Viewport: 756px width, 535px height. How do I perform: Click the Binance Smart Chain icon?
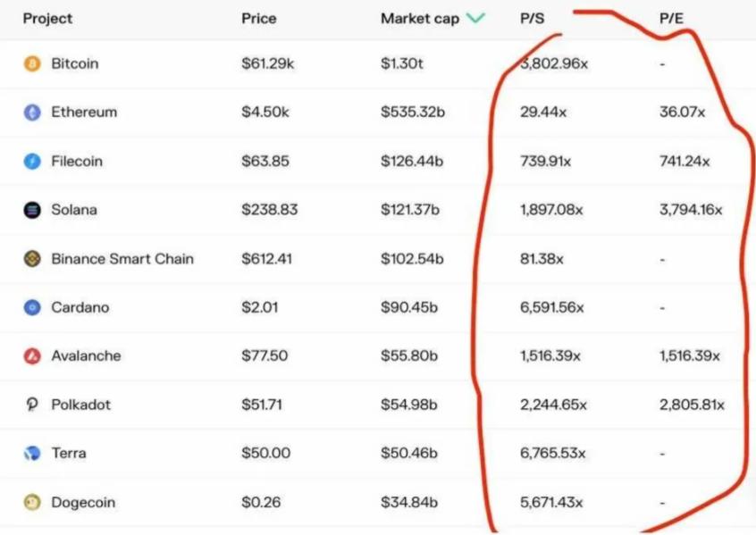click(32, 259)
